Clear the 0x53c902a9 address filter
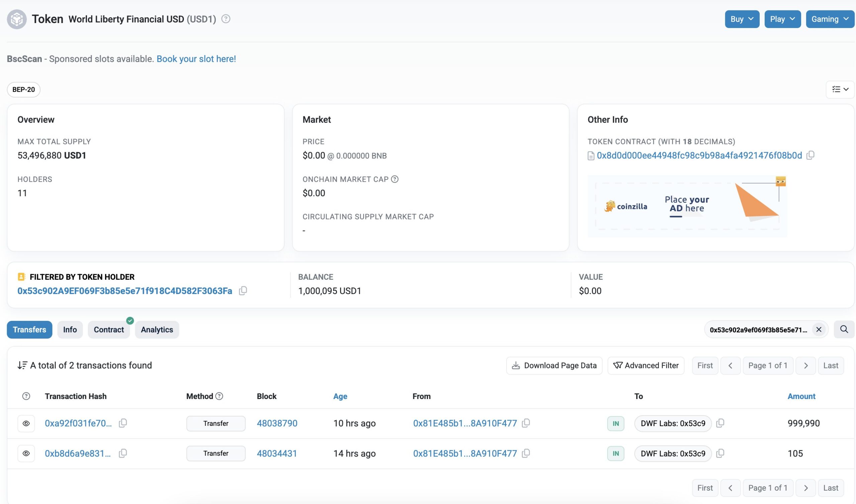856x504 pixels. [x=818, y=330]
